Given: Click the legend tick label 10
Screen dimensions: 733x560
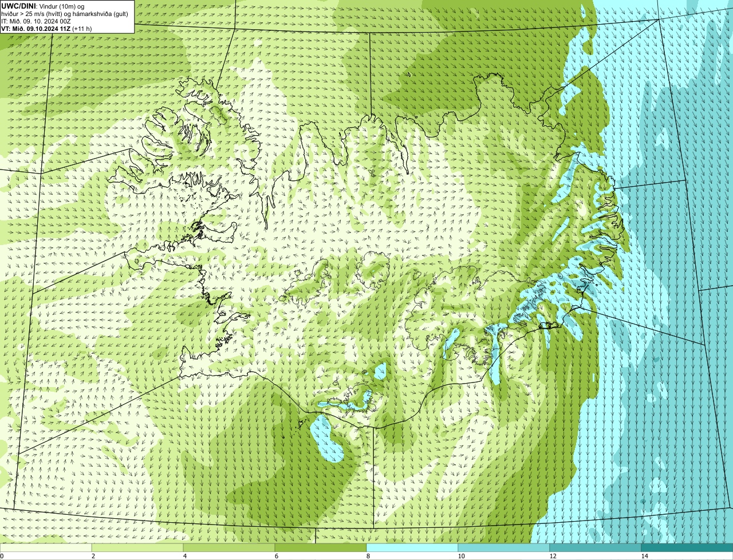Looking at the screenshot, I should click(x=461, y=556).
